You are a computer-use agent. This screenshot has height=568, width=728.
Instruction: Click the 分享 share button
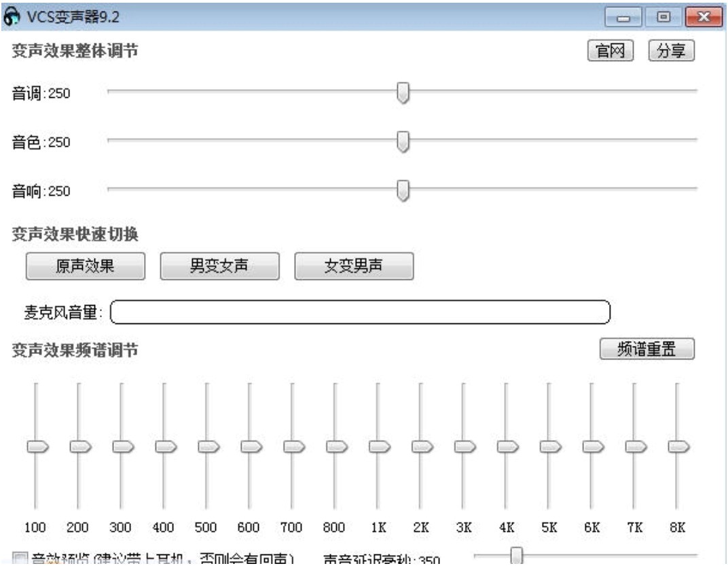pos(671,50)
